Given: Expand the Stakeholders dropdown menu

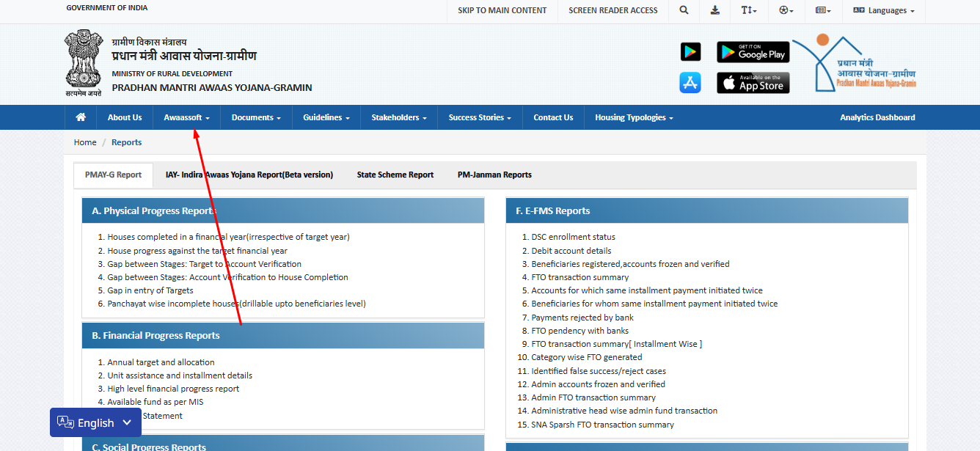Looking at the screenshot, I should (398, 117).
